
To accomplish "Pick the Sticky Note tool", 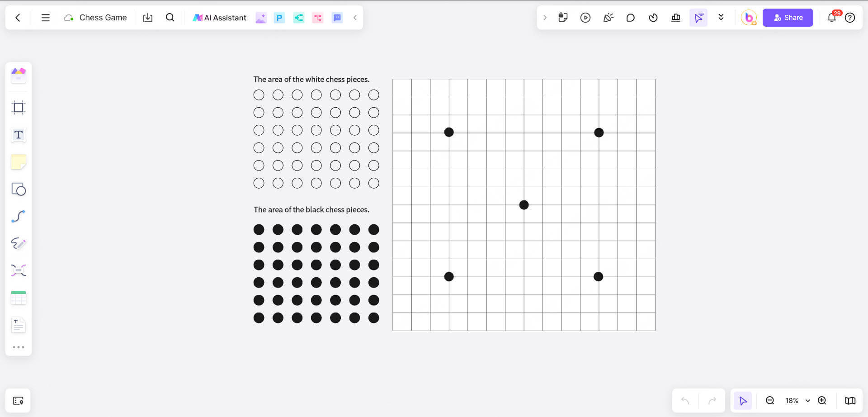I will tap(19, 162).
